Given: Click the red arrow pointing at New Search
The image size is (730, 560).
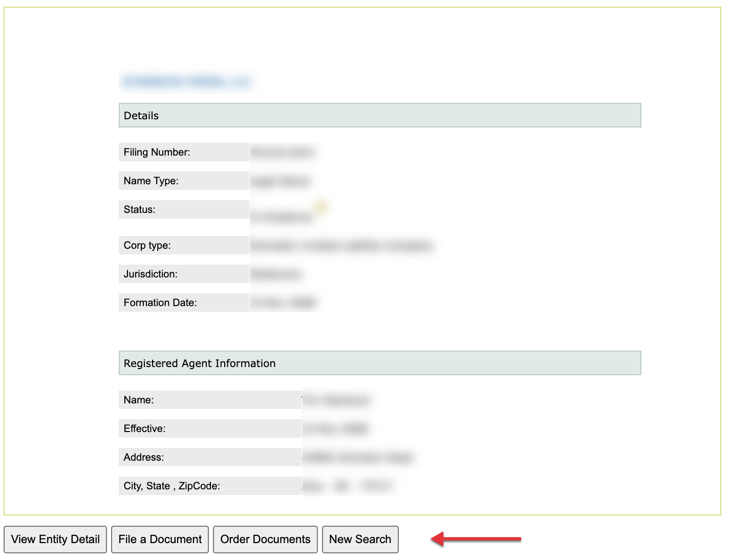Looking at the screenshot, I should click(x=476, y=539).
